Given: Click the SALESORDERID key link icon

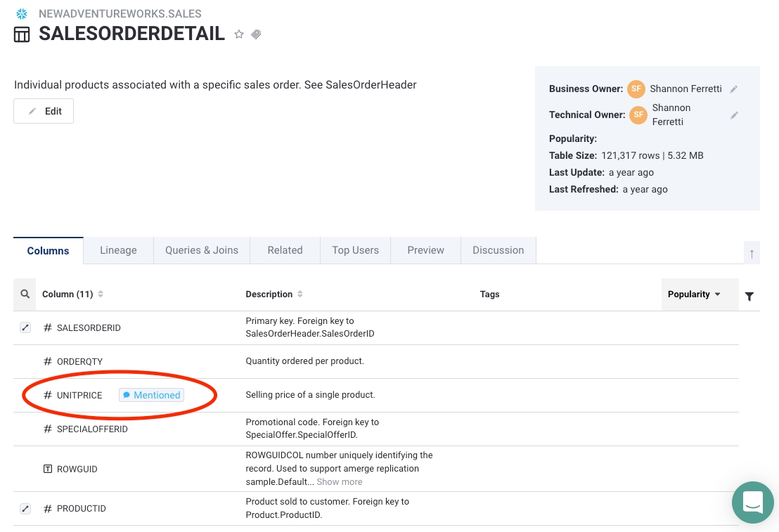Looking at the screenshot, I should coord(25,327).
